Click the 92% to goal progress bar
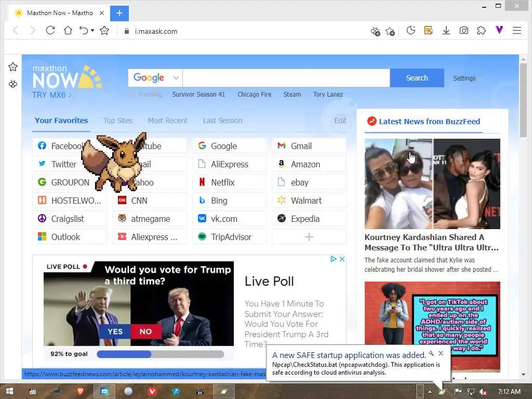 [x=160, y=354]
